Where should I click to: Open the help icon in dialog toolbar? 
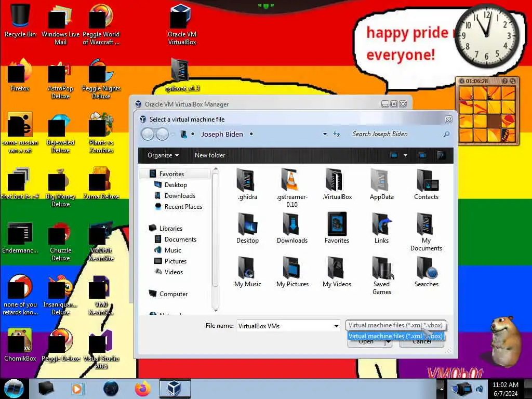[441, 155]
